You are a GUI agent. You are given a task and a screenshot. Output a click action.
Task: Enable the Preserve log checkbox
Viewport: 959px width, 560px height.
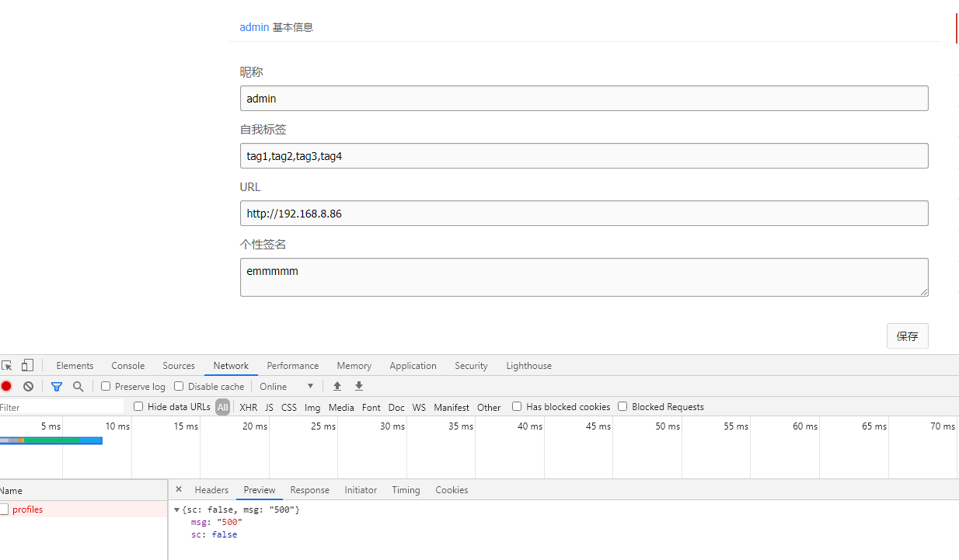point(106,386)
